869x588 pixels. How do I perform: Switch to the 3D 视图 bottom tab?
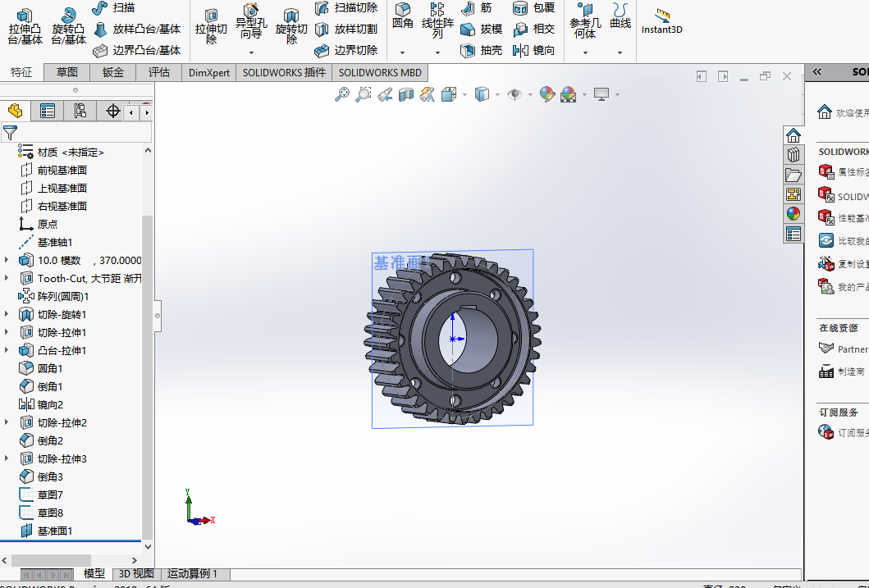(136, 573)
